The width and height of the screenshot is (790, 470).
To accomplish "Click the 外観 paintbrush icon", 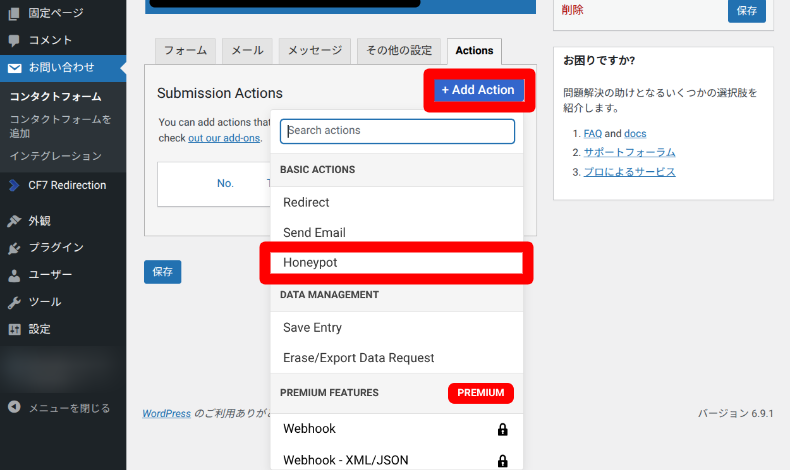I will point(14,221).
